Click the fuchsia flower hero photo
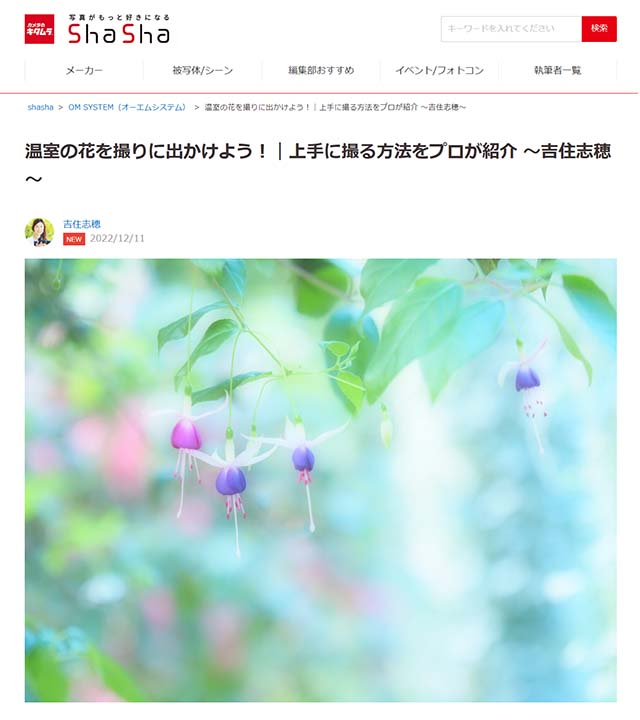The height and width of the screenshot is (720, 640). click(320, 480)
